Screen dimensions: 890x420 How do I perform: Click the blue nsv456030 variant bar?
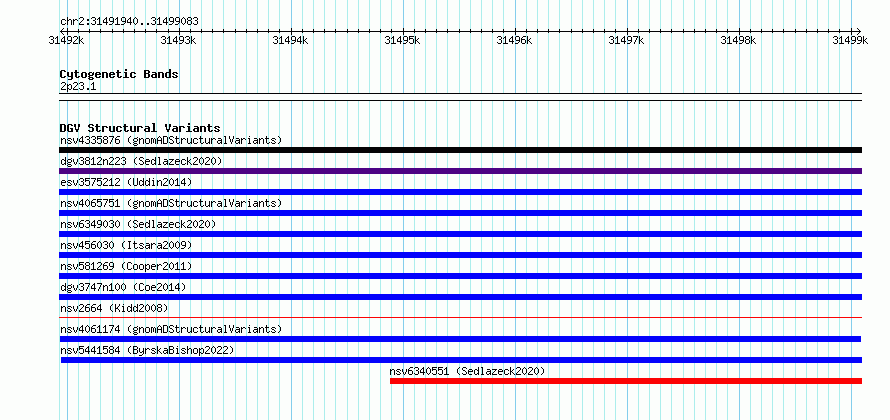tap(460, 255)
